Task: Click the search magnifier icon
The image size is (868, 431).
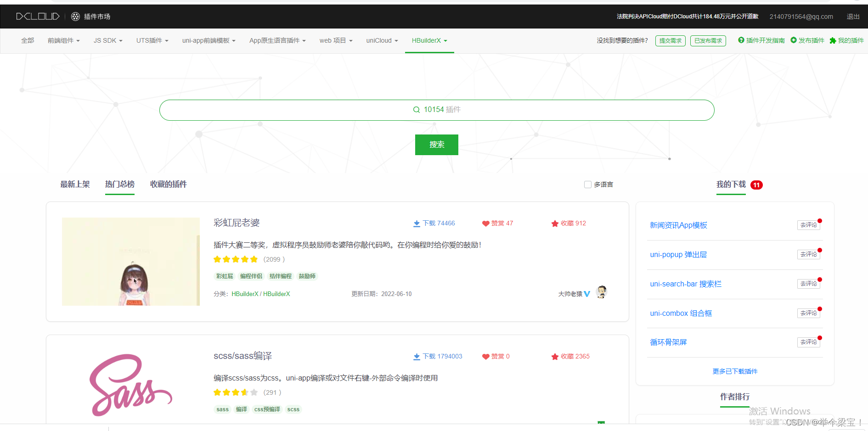Action: [x=417, y=110]
